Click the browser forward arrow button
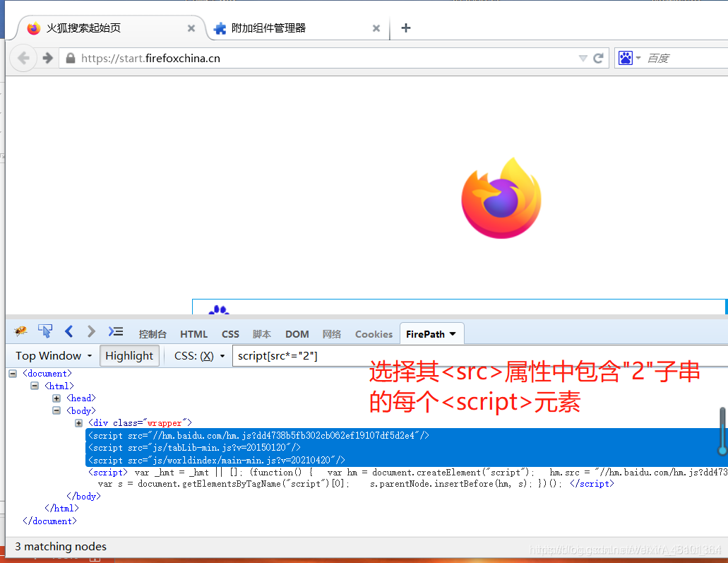The height and width of the screenshot is (563, 728). tap(47, 58)
